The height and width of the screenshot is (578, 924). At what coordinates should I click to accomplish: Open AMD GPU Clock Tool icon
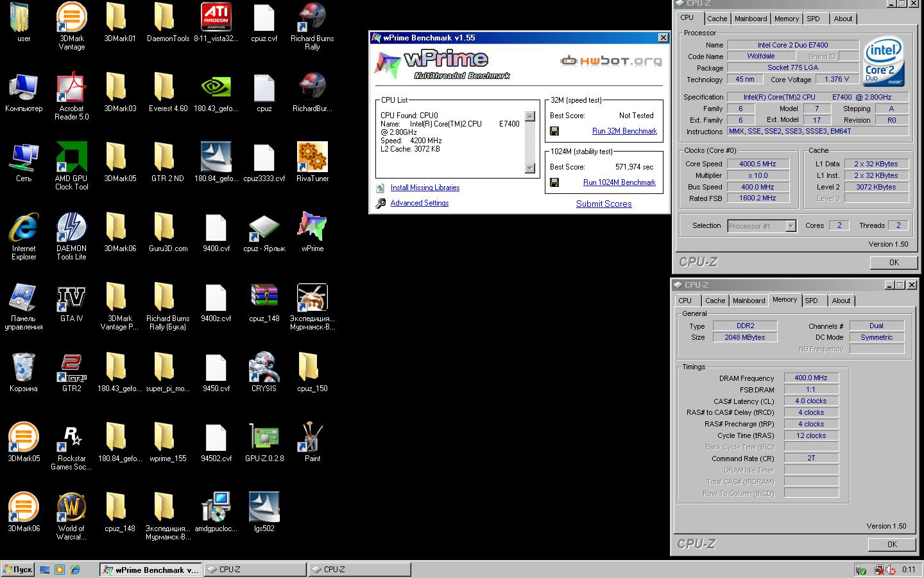(x=72, y=166)
